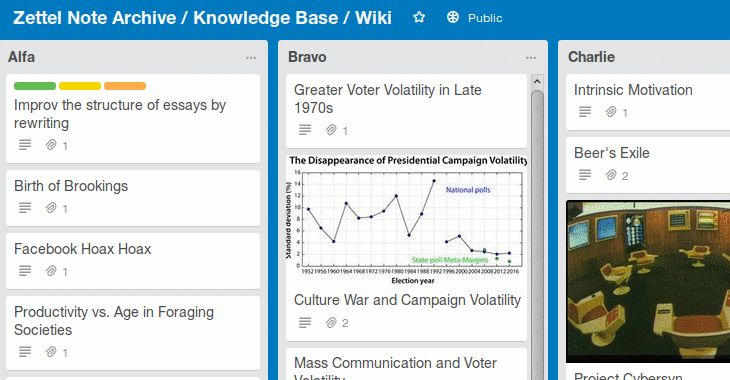This screenshot has height=380, width=730.
Task: Click the Project Cybersyn control room photo
Action: pos(648,281)
